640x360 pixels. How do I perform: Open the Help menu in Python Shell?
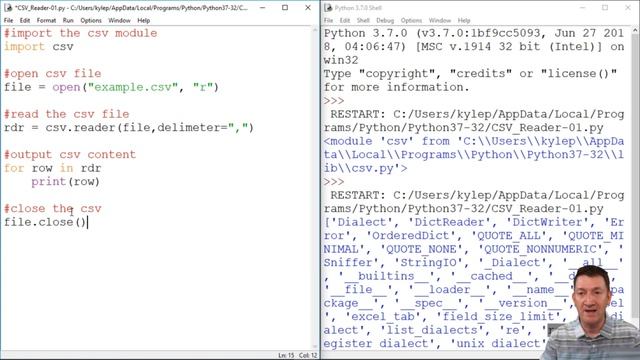click(x=464, y=20)
